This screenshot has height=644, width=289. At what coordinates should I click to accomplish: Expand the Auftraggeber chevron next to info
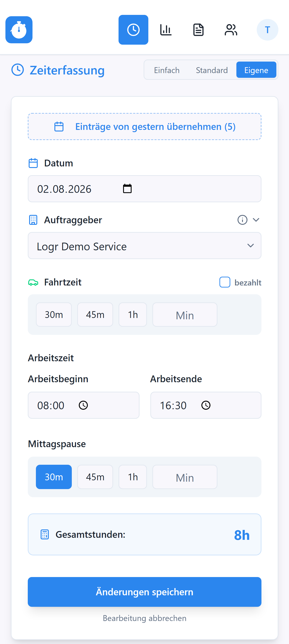coord(256,220)
